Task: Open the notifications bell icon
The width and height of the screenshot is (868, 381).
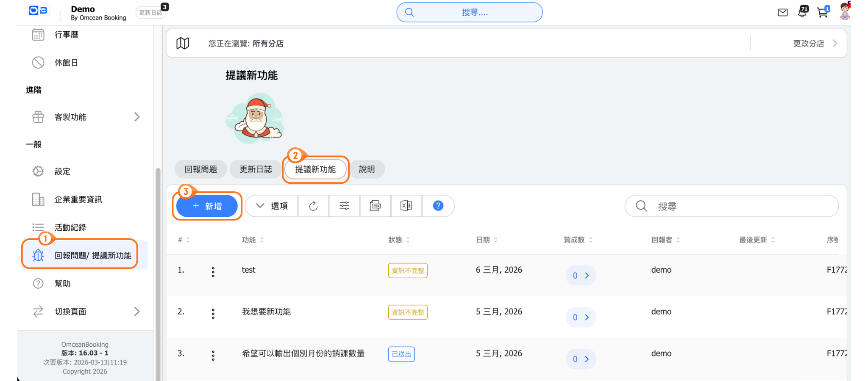Action: 802,12
